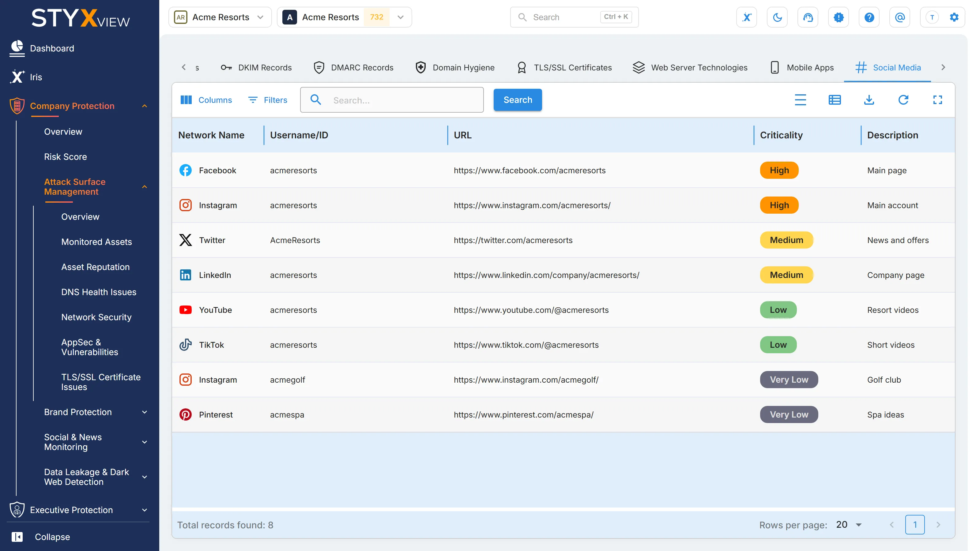Click the @ mentions icon
980x551 pixels.
[x=900, y=17]
